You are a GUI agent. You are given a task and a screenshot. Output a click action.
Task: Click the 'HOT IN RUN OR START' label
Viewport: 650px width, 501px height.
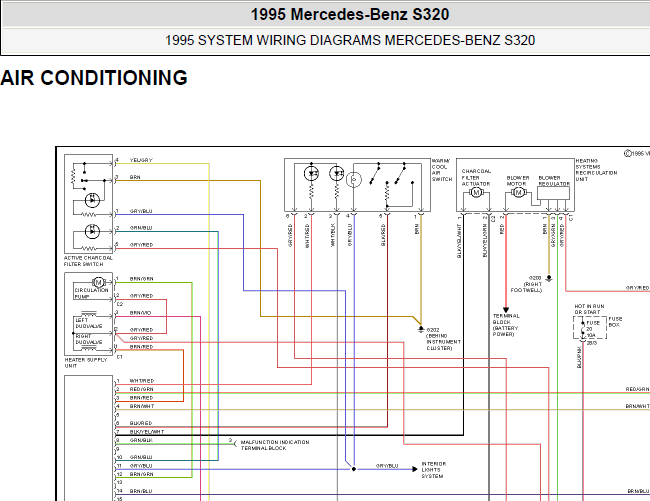click(589, 309)
